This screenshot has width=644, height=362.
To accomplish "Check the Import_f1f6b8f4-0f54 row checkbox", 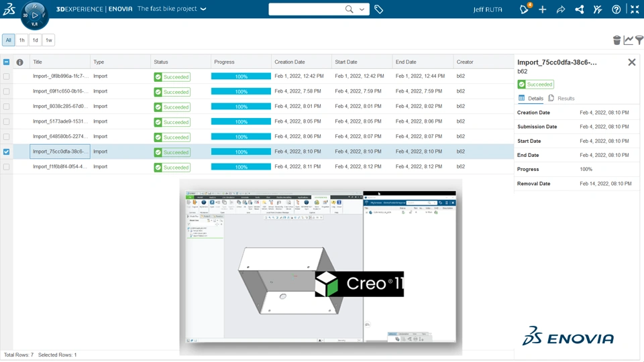I will (6, 167).
